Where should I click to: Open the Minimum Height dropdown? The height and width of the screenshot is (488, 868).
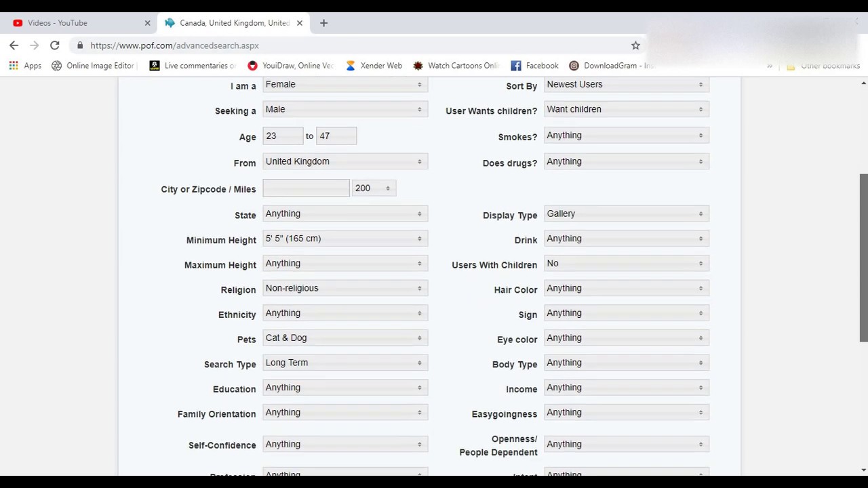tap(345, 239)
